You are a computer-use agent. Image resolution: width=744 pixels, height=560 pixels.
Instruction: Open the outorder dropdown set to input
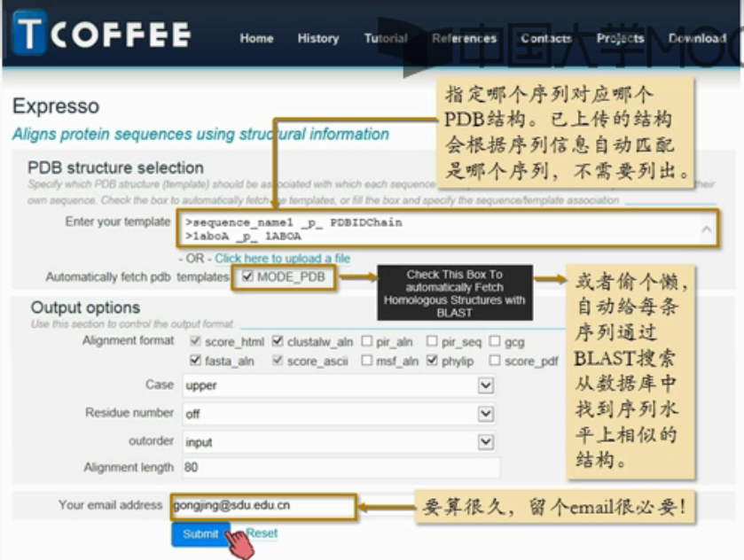339,442
